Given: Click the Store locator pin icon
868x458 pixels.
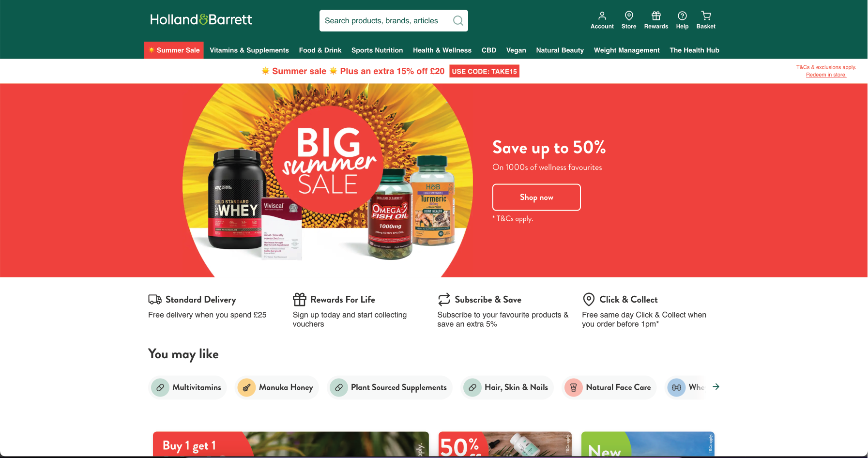Looking at the screenshot, I should [629, 15].
